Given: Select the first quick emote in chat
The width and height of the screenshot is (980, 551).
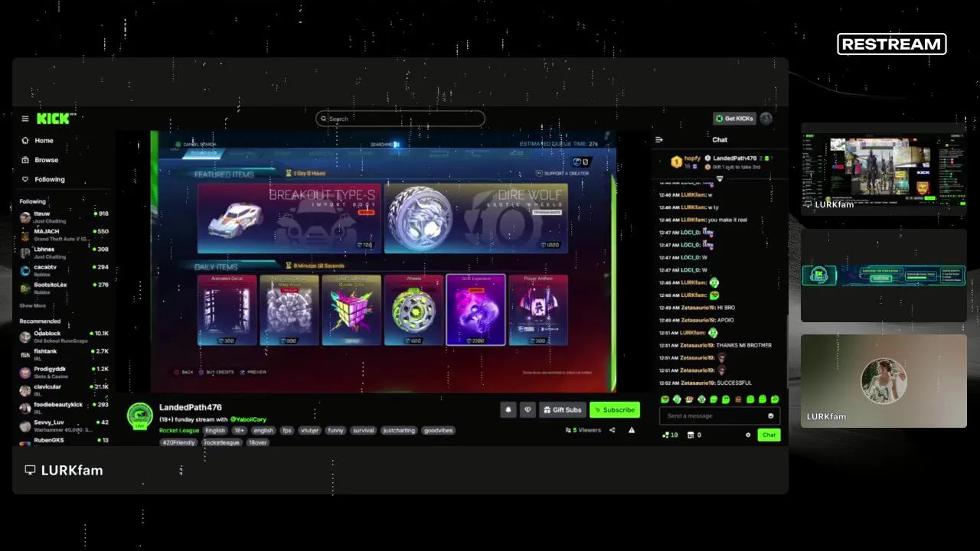Looking at the screenshot, I should (665, 399).
